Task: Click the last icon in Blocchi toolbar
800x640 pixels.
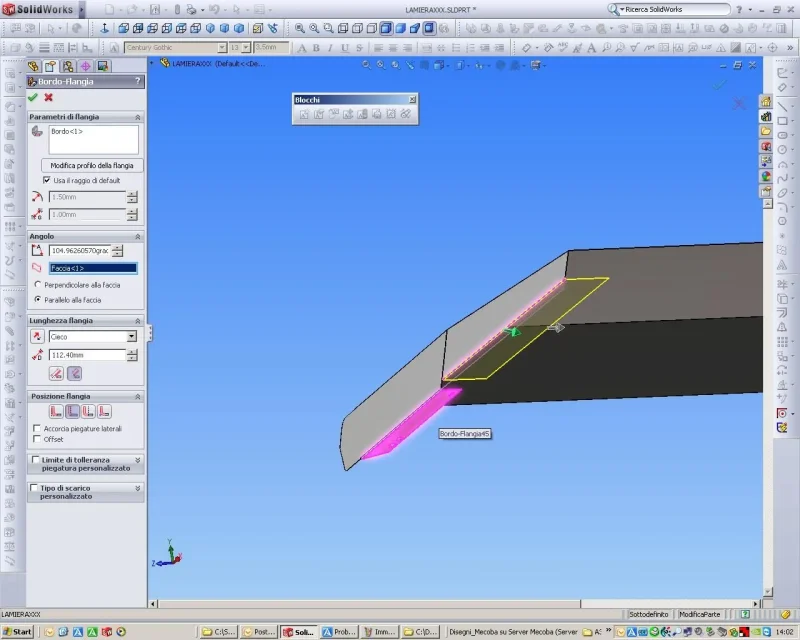Action: (x=406, y=114)
